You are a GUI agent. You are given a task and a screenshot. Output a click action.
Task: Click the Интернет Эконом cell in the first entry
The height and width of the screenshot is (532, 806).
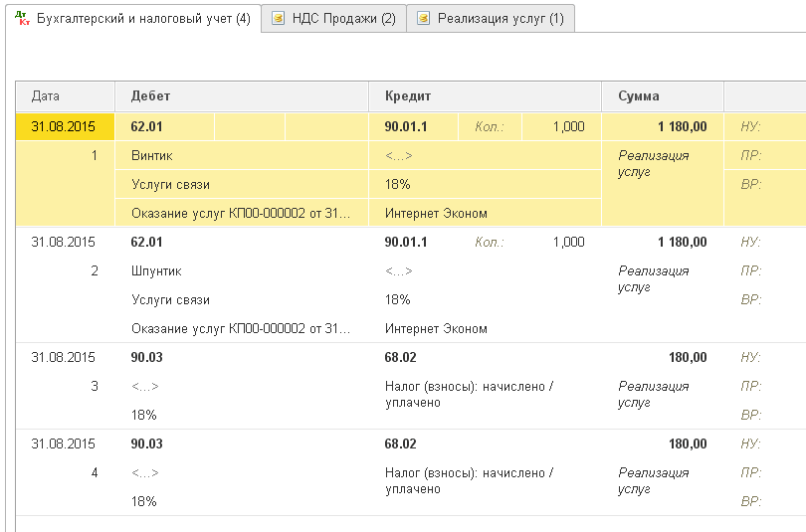coord(435,214)
